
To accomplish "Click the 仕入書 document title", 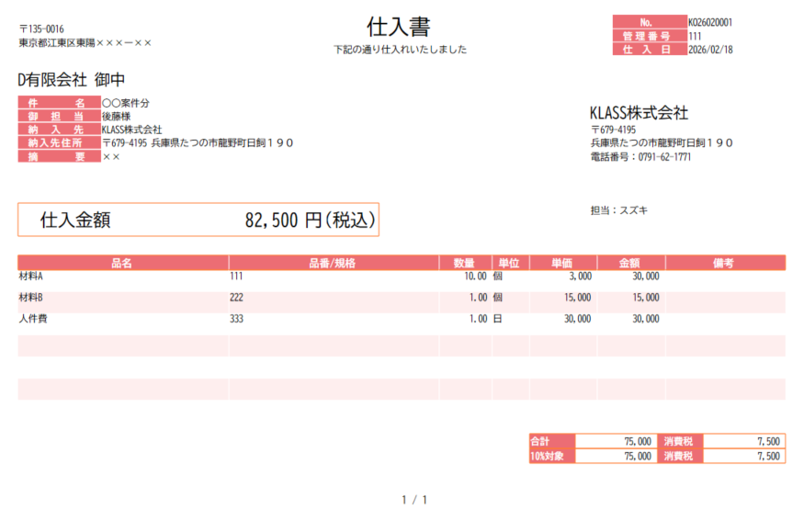I will 399,26.
